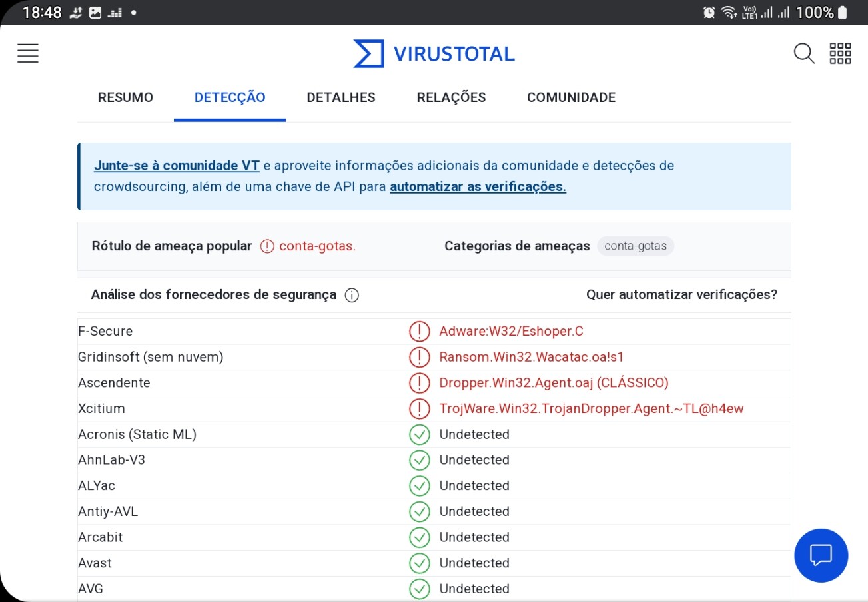This screenshot has width=868, height=602.
Task: Follow the Junte-se à comunidade VT link
Action: click(x=177, y=166)
